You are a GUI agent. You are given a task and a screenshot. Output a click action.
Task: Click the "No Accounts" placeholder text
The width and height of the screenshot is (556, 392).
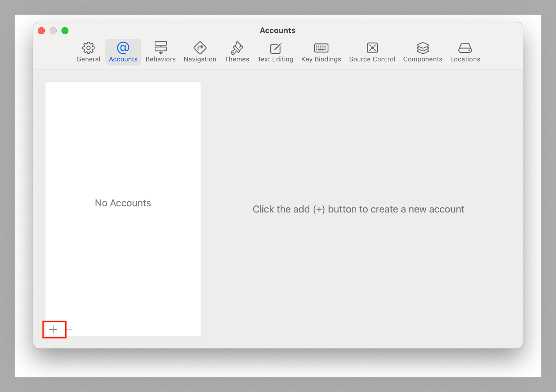123,203
